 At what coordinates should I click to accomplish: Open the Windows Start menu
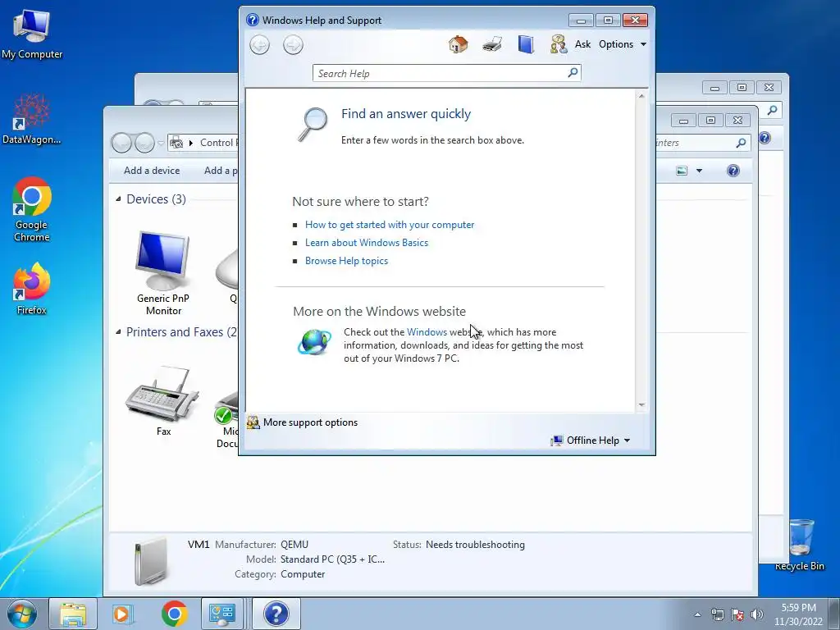tap(22, 614)
